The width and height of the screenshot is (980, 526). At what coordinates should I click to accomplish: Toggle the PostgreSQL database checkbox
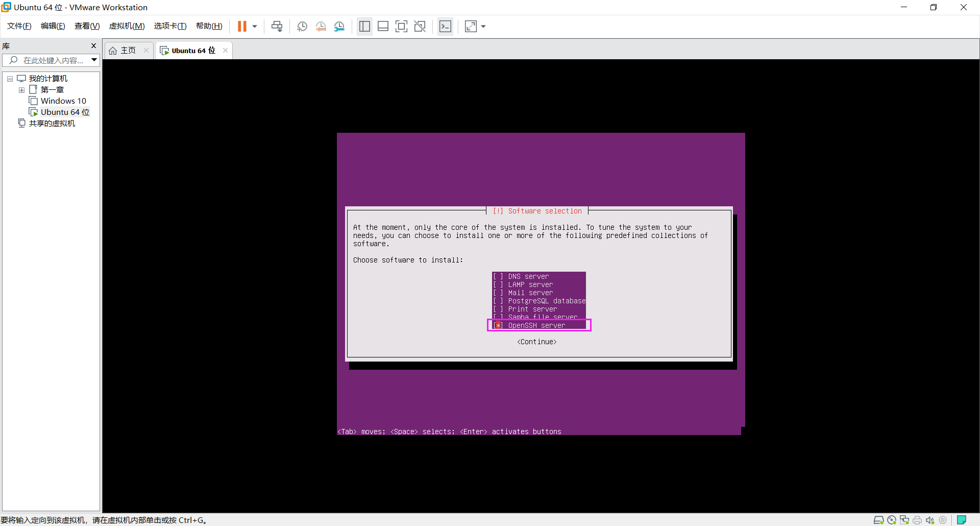[498, 301]
